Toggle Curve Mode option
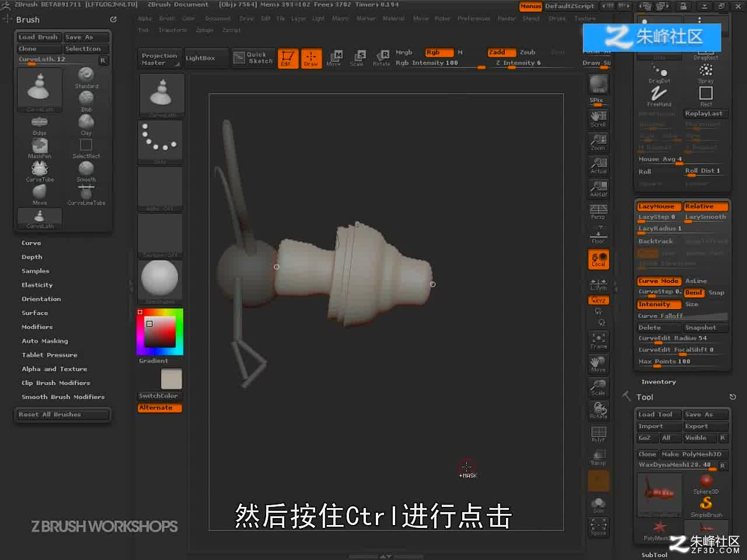Viewport: 747px width, 560px height. click(x=658, y=281)
